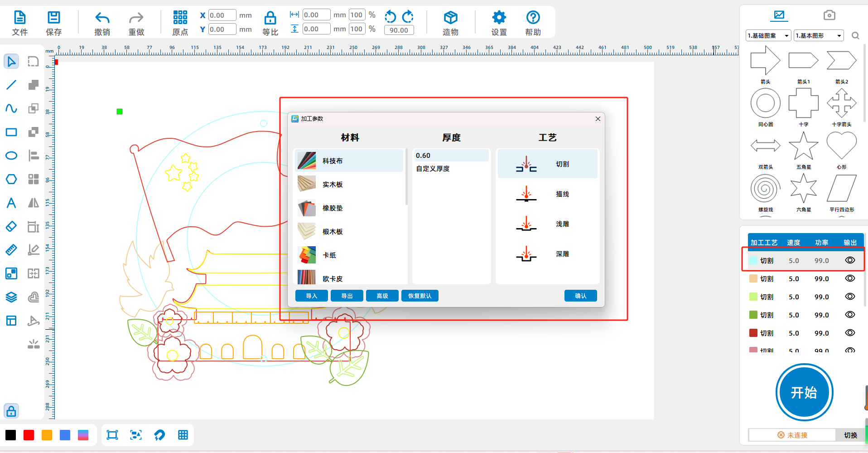
Task: Open the 1.基础图案 dropdown
Action: pyautogui.click(x=769, y=35)
